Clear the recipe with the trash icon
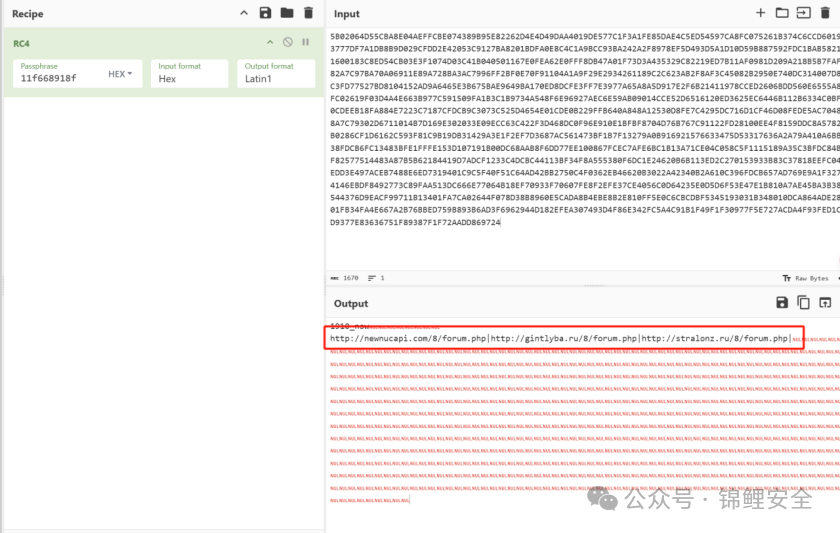 point(309,13)
